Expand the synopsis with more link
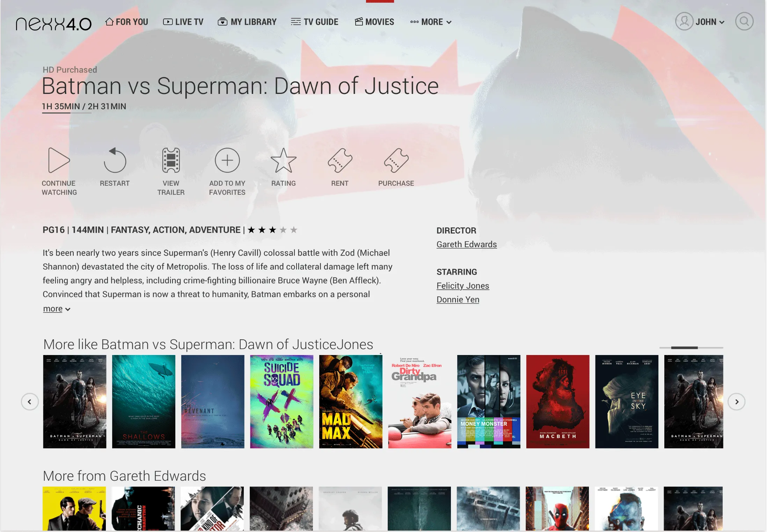 pyautogui.click(x=57, y=309)
